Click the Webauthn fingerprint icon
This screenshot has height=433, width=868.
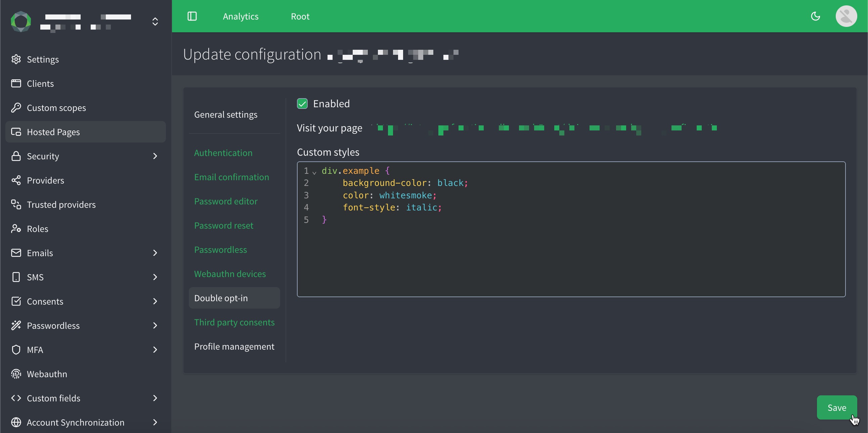point(16,373)
